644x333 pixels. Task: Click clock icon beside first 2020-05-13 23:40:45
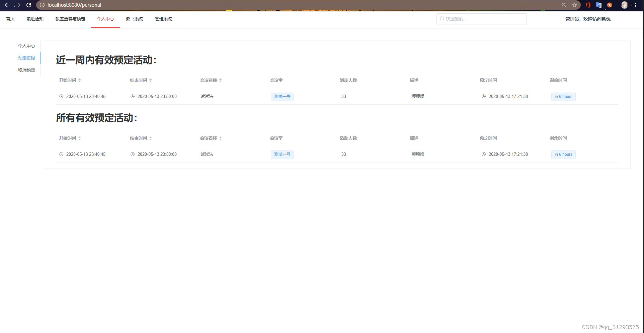coord(61,96)
